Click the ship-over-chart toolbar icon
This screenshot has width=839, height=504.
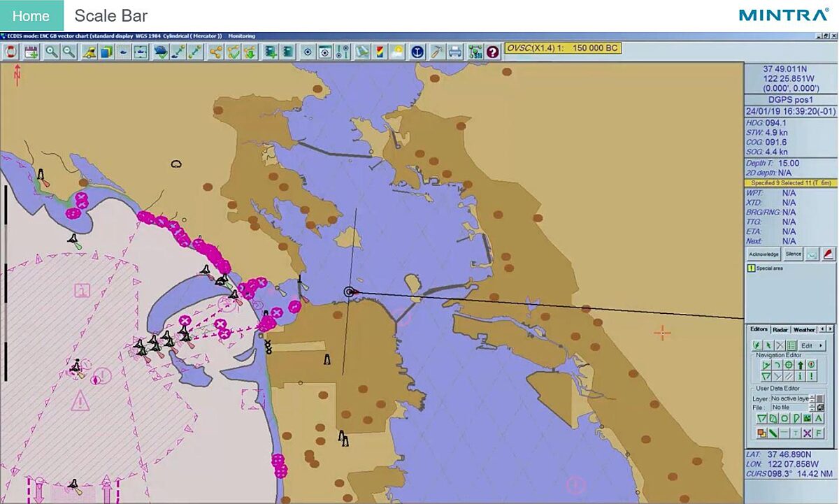click(89, 52)
